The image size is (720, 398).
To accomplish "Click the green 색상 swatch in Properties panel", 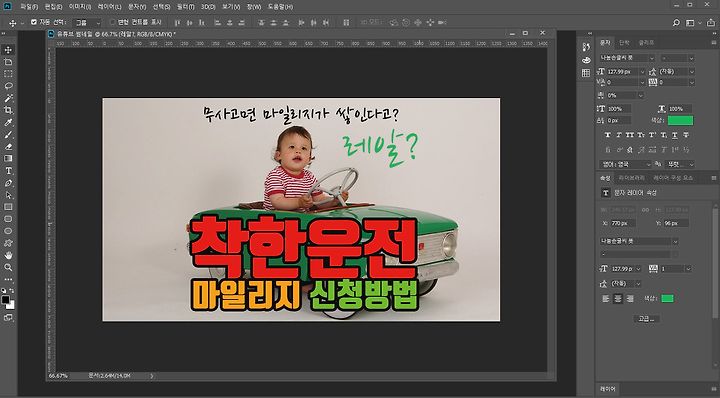I will pyautogui.click(x=667, y=298).
